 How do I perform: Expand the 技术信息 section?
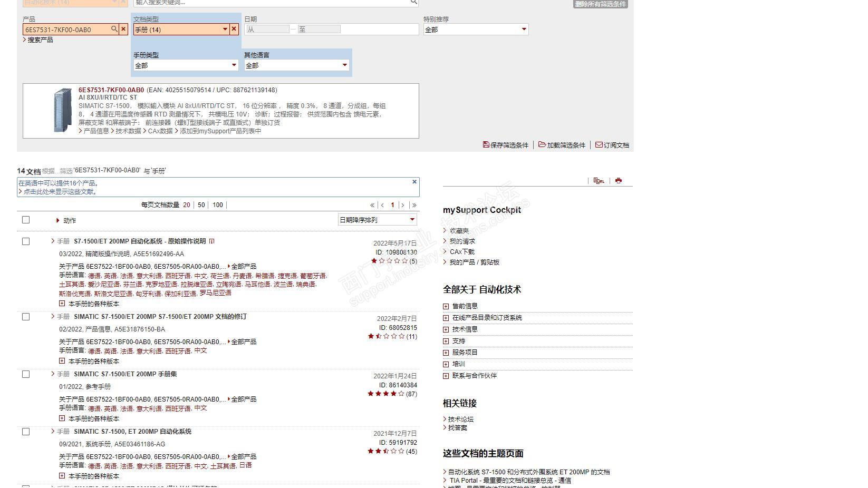(446, 329)
